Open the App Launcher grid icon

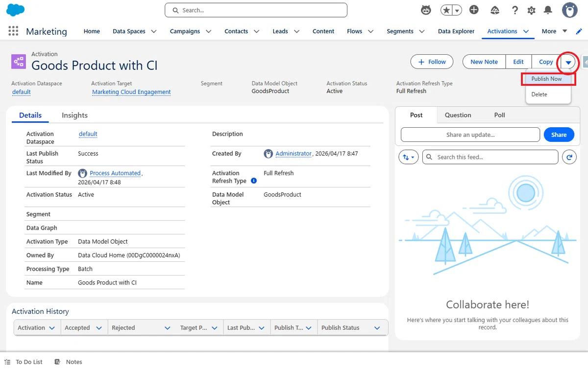pyautogui.click(x=13, y=31)
